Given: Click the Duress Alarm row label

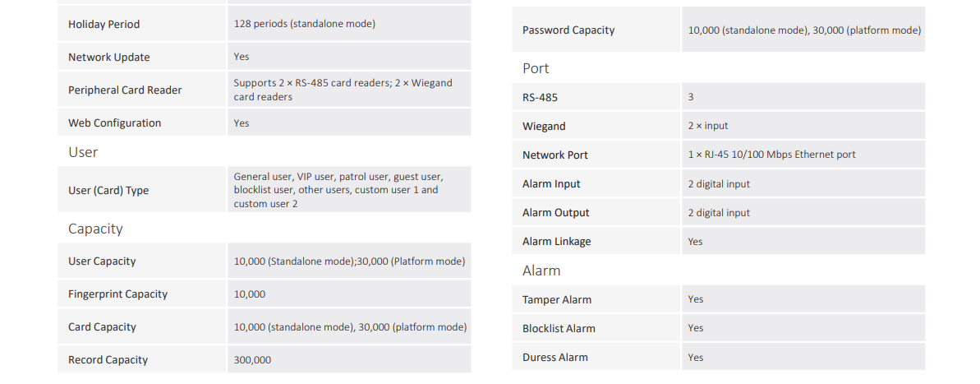Looking at the screenshot, I should point(555,358).
